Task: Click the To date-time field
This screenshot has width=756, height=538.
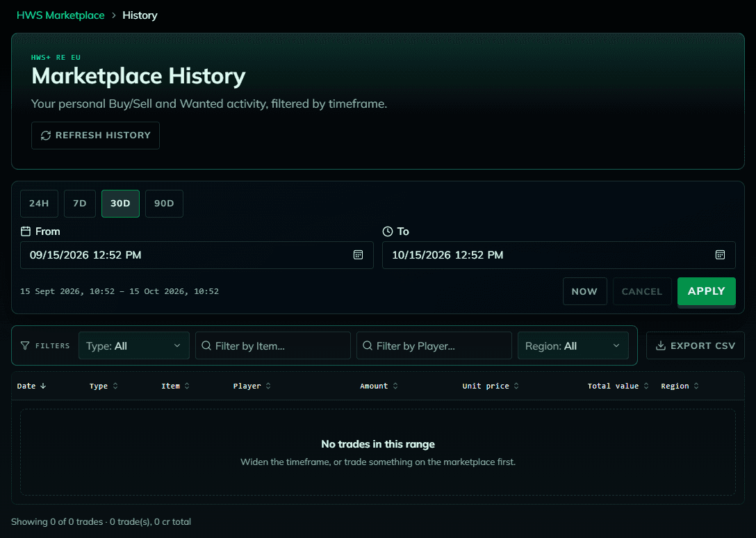Action: click(x=559, y=255)
